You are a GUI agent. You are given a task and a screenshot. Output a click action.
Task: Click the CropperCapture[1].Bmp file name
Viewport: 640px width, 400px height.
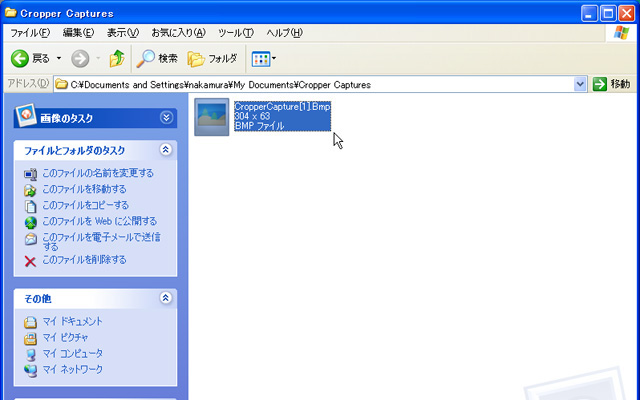tap(282, 107)
